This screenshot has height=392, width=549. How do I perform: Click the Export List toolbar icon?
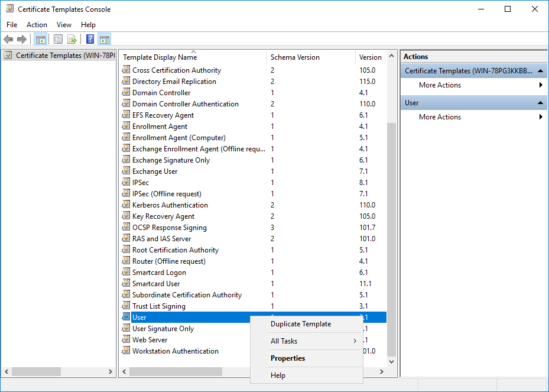[72, 39]
